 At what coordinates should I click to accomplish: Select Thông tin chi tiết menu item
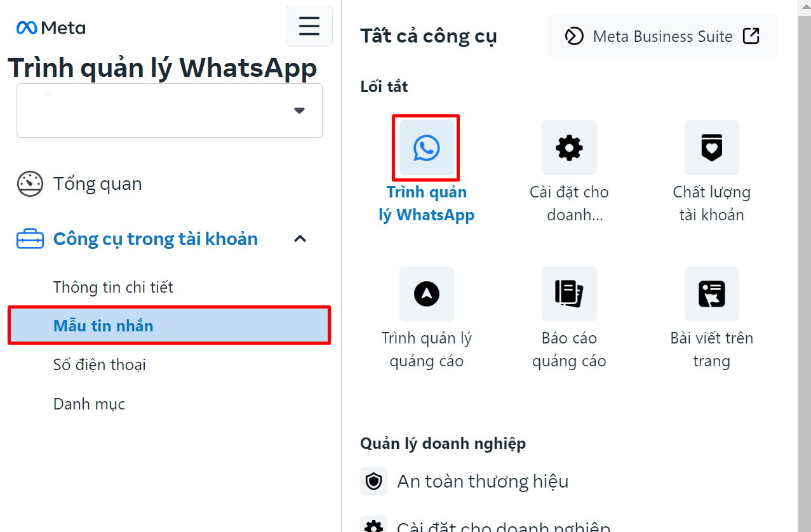coord(113,287)
